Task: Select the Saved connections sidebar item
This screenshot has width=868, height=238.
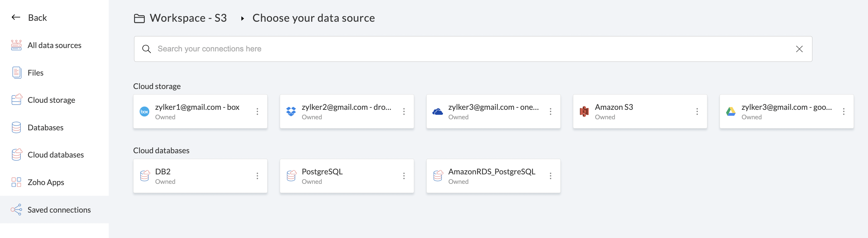Action: (59, 210)
